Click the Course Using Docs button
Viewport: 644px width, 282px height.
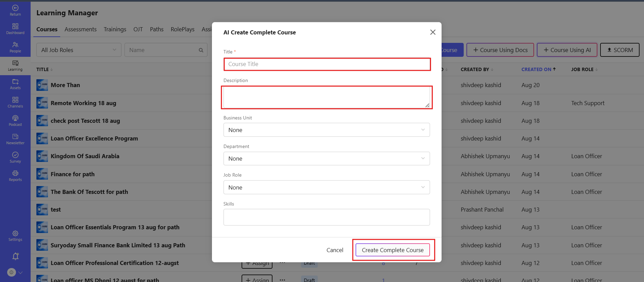click(500, 50)
